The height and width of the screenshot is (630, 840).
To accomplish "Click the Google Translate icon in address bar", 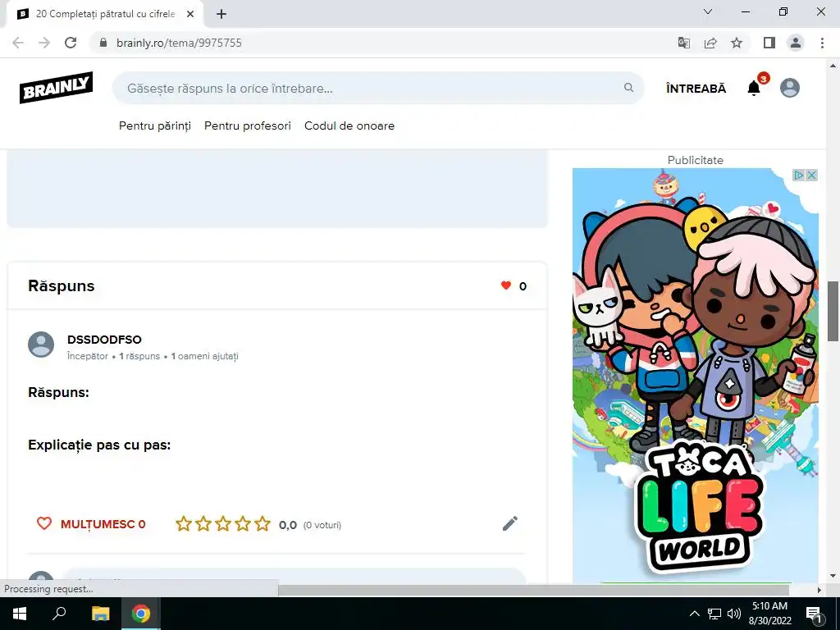I will [x=684, y=43].
